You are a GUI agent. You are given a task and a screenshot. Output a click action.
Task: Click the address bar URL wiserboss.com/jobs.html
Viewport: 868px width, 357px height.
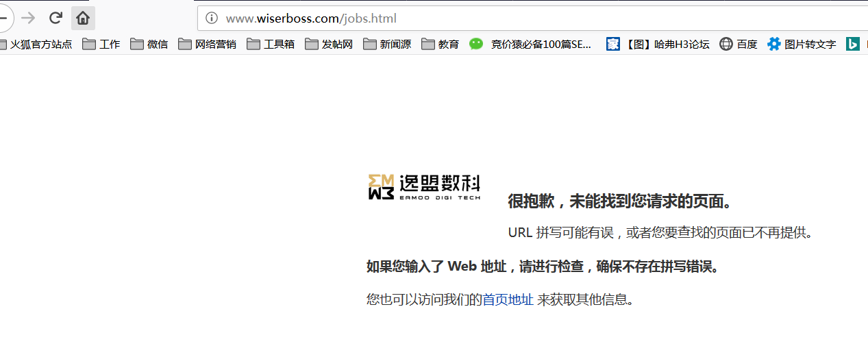311,19
